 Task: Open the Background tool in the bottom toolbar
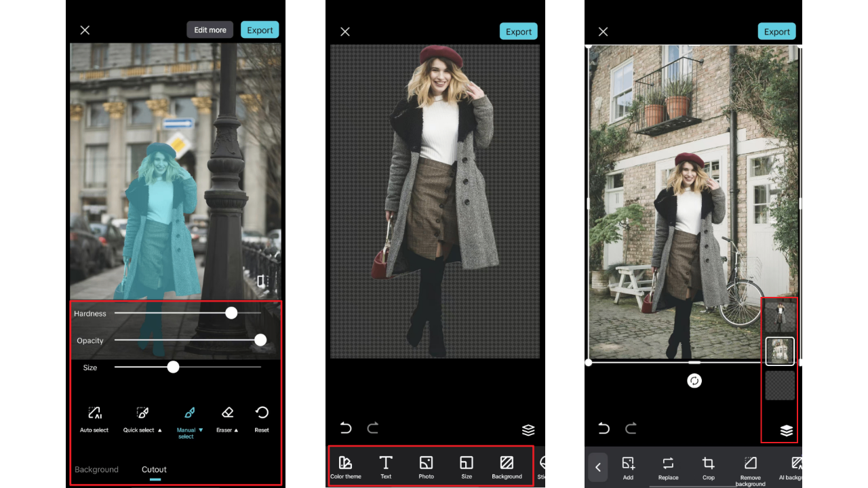pyautogui.click(x=507, y=467)
